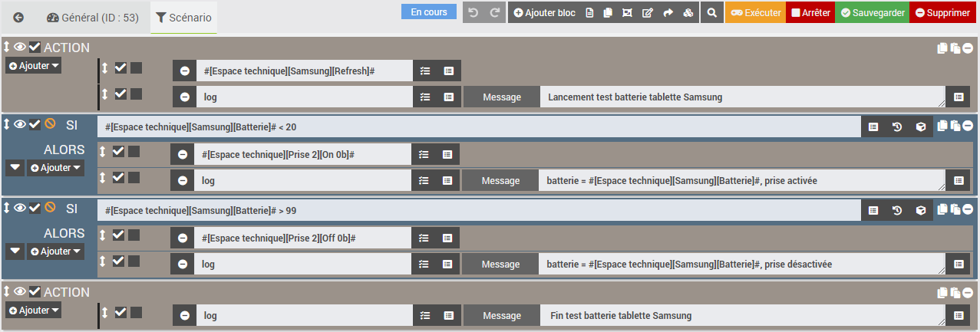
Task: Run scenario with Exécuter button
Action: tap(755, 13)
